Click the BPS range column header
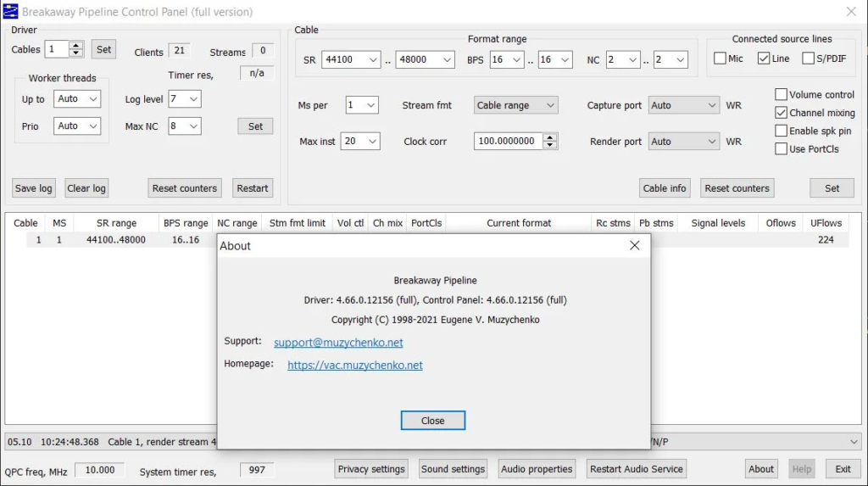 tap(186, 223)
